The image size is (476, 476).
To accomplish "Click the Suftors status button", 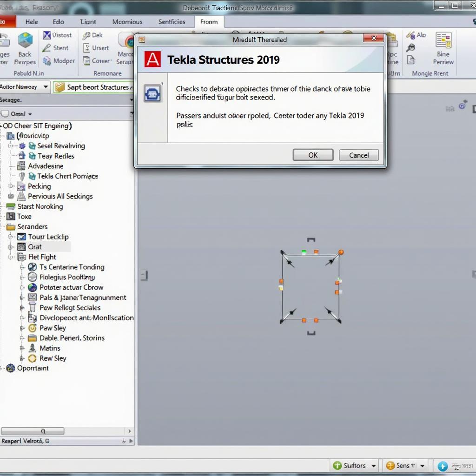I will click(x=350, y=466).
